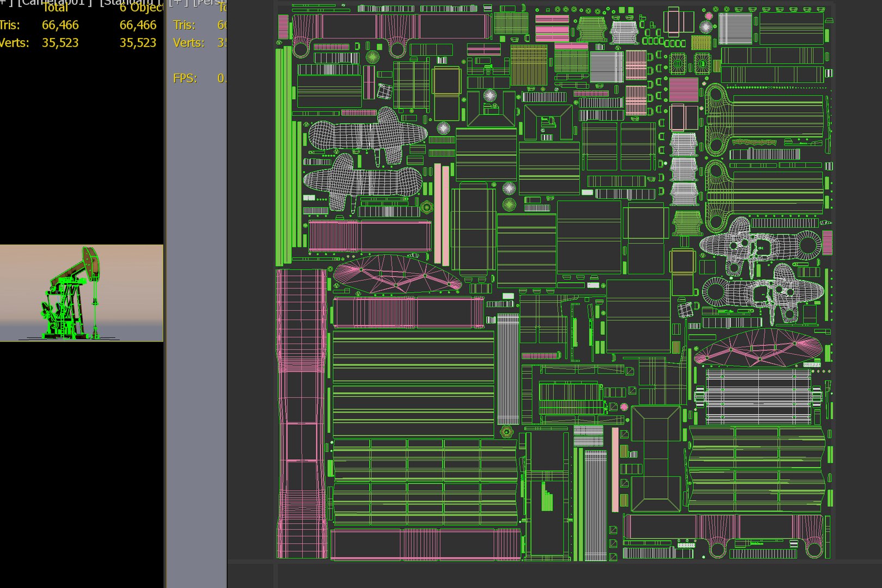Open the Pers viewport point-of-view label menu

(x=210, y=2)
